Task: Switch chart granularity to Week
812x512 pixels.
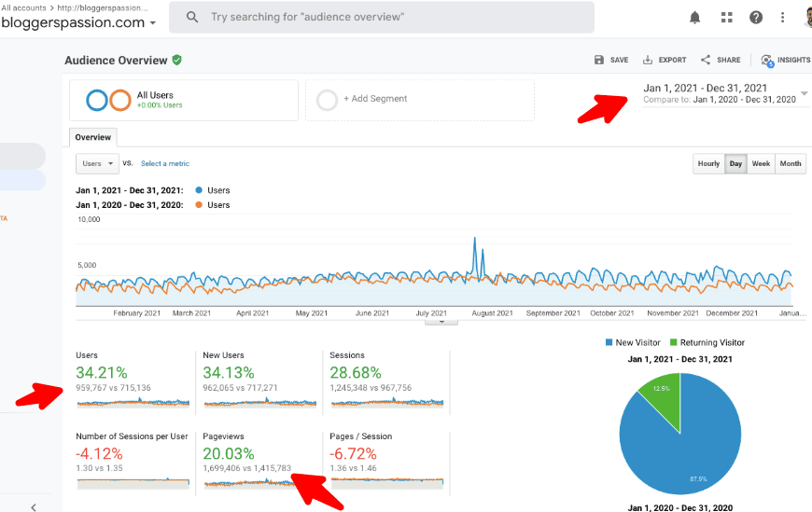Action: [761, 164]
